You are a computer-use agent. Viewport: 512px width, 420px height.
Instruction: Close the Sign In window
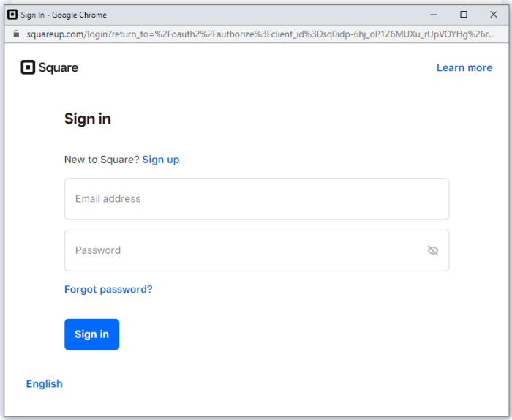493,15
